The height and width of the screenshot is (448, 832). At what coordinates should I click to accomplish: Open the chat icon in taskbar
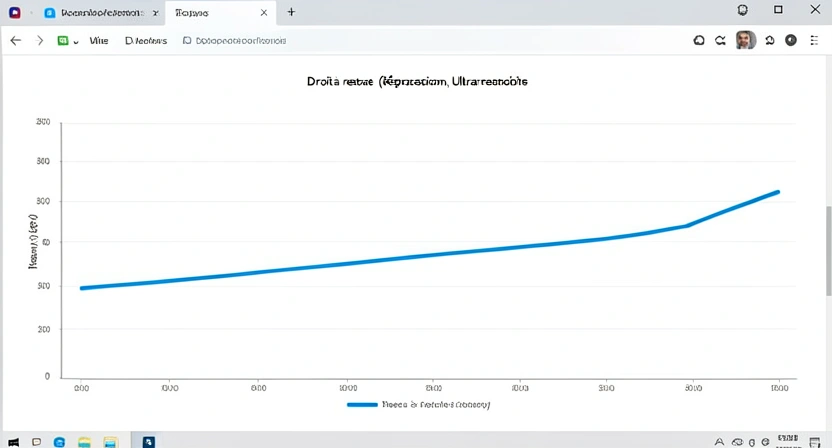click(37, 442)
